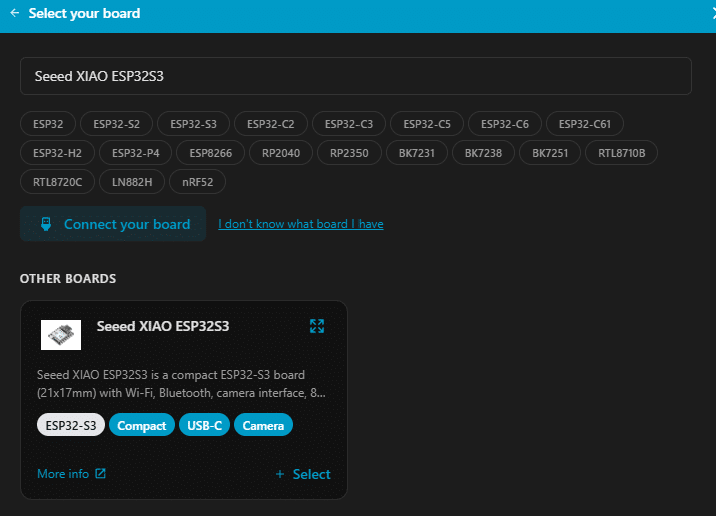The image size is (716, 516).
Task: Click the Compact tag on the board card
Action: [142, 425]
